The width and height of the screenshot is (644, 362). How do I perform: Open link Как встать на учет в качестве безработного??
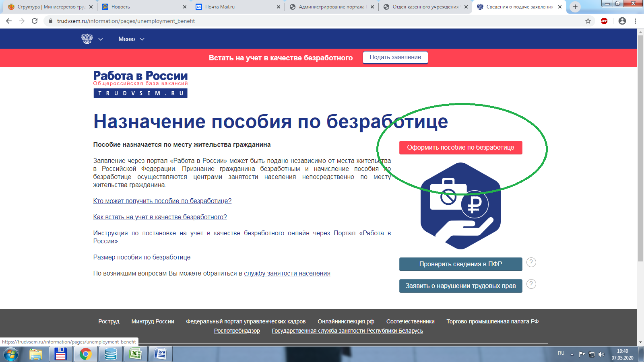tap(160, 217)
